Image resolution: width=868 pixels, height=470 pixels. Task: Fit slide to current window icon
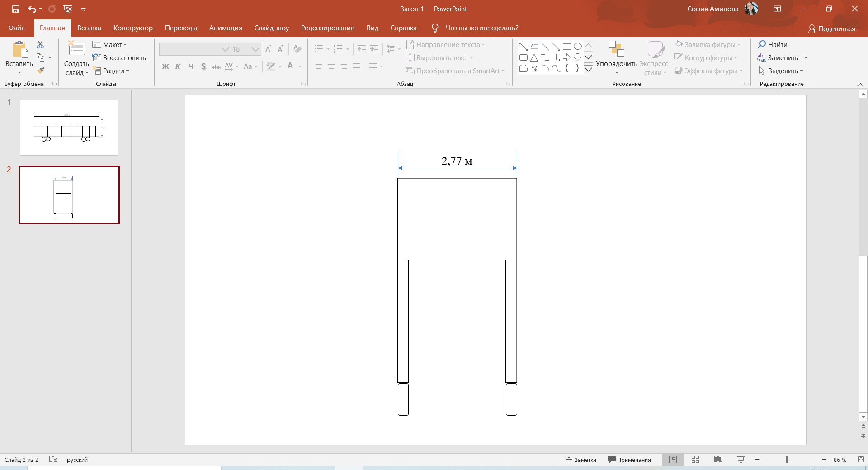tap(861, 460)
